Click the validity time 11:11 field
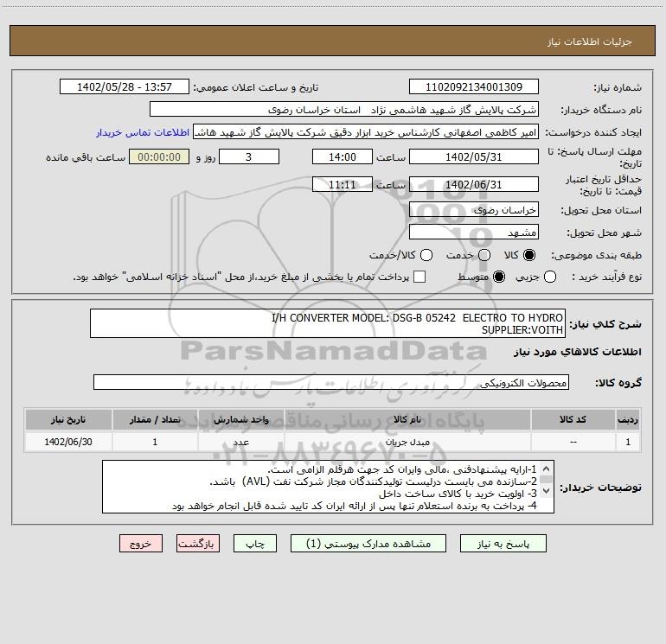The image size is (666, 644). [343, 184]
